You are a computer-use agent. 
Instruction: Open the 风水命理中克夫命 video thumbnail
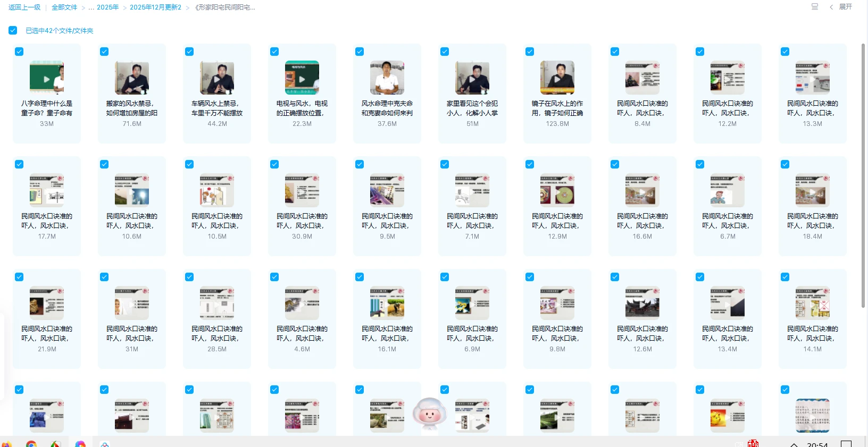387,78
